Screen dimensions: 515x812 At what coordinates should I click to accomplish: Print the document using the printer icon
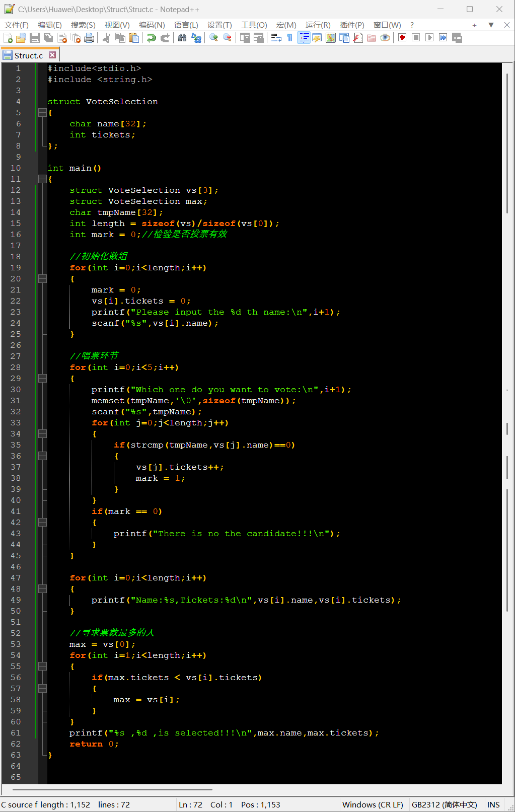tap(89, 38)
